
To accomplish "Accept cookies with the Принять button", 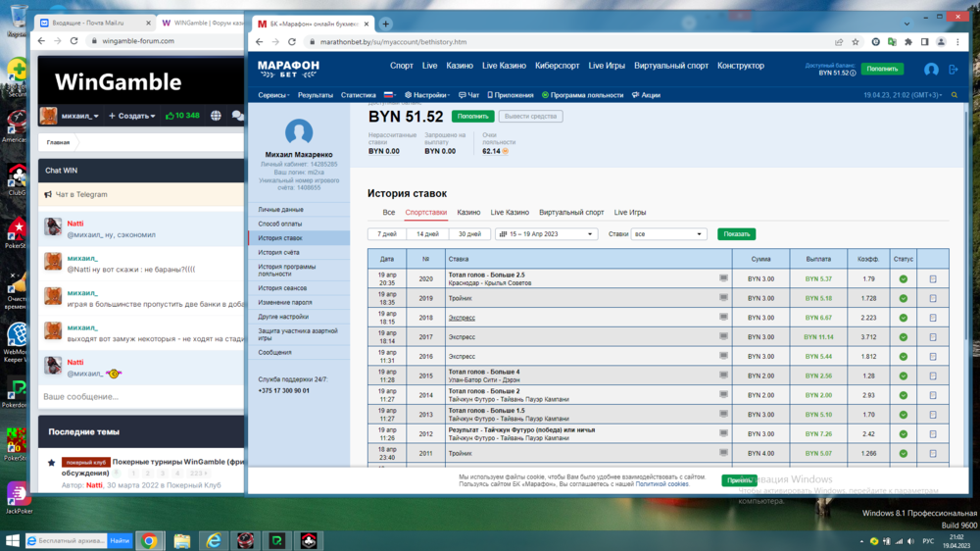I will point(740,480).
